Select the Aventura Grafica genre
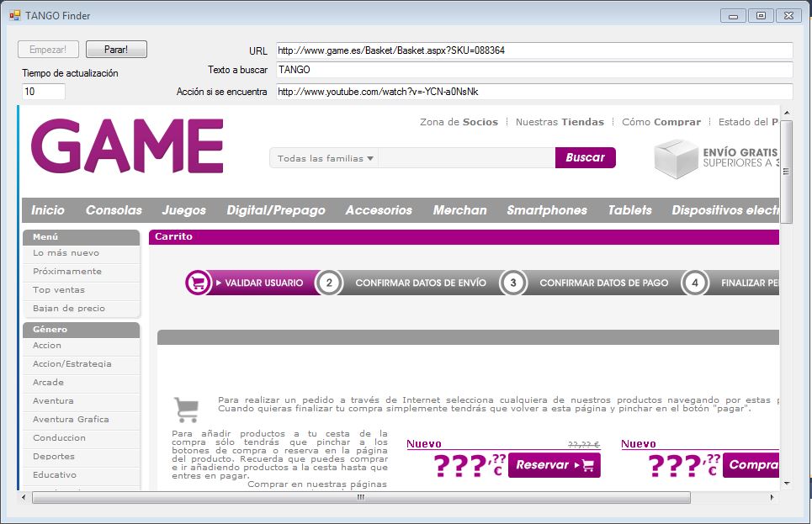 pyautogui.click(x=82, y=420)
